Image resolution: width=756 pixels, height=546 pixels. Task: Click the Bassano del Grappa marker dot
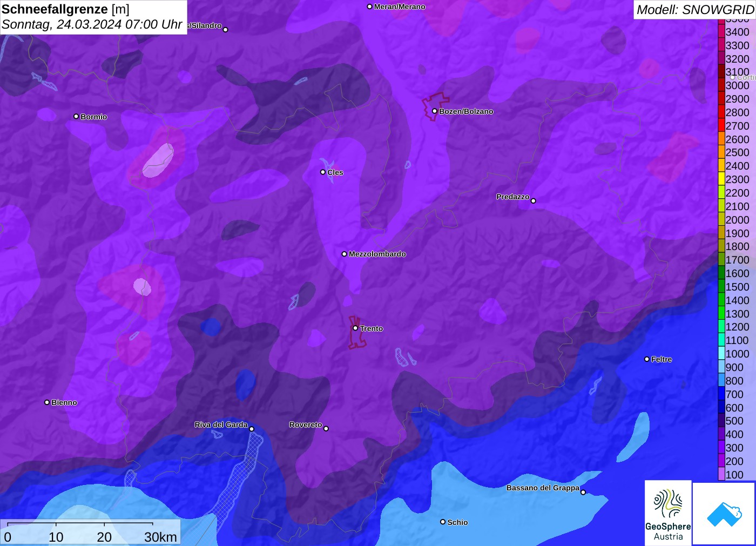(583, 492)
